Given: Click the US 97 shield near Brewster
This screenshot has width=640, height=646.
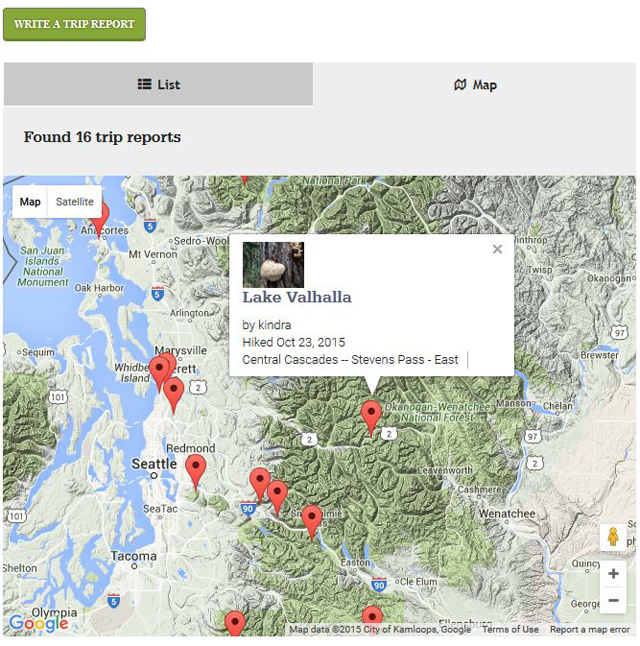Looking at the screenshot, I should [619, 332].
